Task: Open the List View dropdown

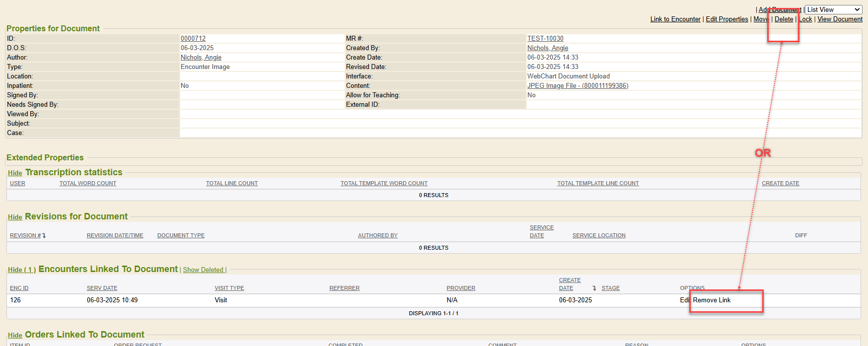Action: click(x=833, y=9)
